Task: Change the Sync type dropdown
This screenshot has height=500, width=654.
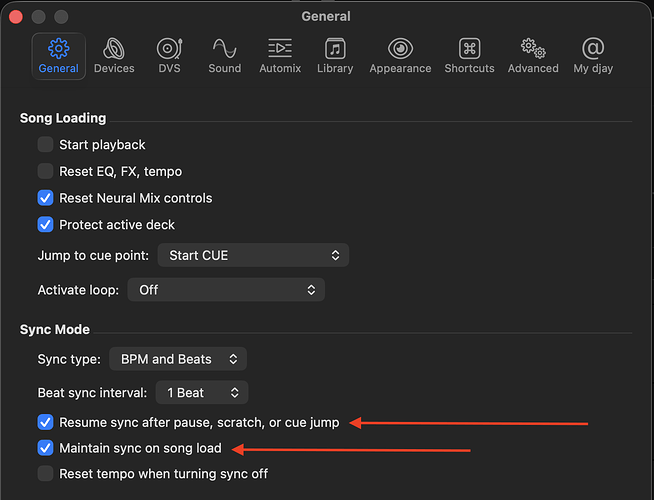Action: (x=178, y=358)
